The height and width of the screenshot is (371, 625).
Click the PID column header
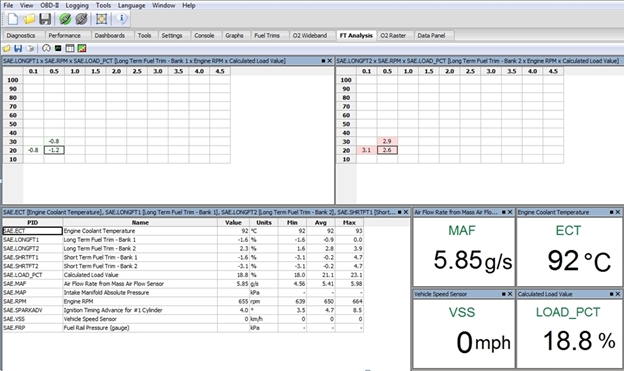(33, 222)
